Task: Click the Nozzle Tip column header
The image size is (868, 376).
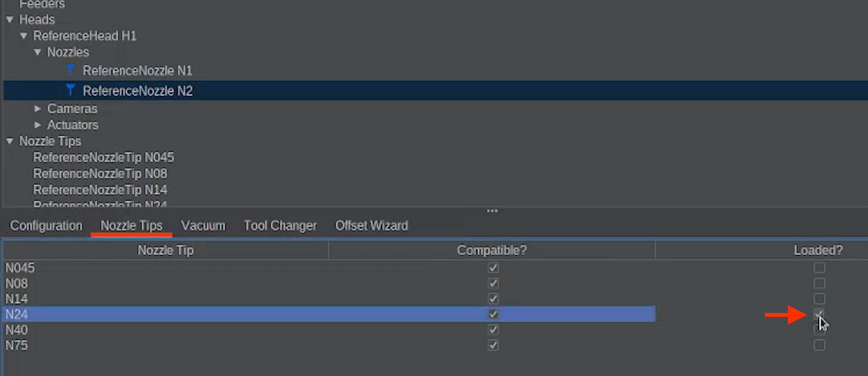Action: tap(166, 250)
